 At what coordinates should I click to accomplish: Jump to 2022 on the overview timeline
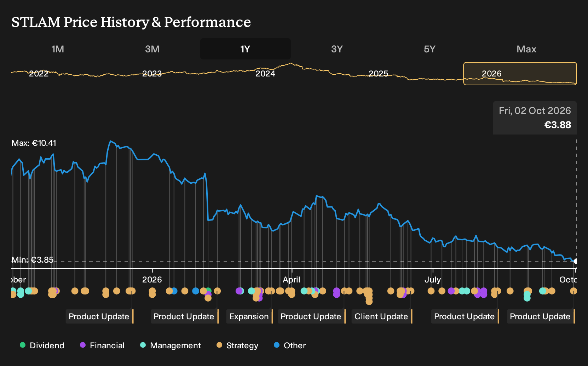click(39, 74)
